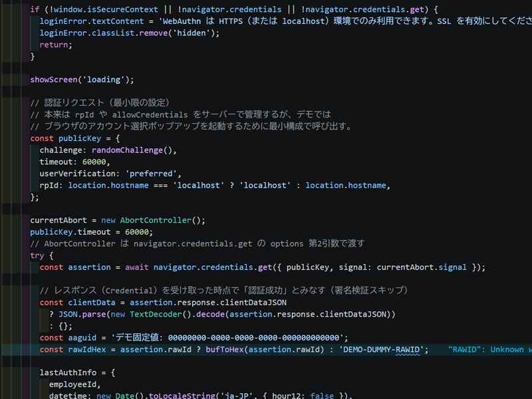Click the showScreen function call

(54, 80)
